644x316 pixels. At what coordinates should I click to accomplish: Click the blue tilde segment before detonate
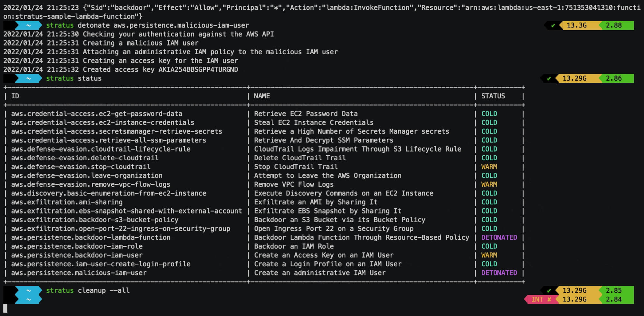(x=29, y=25)
